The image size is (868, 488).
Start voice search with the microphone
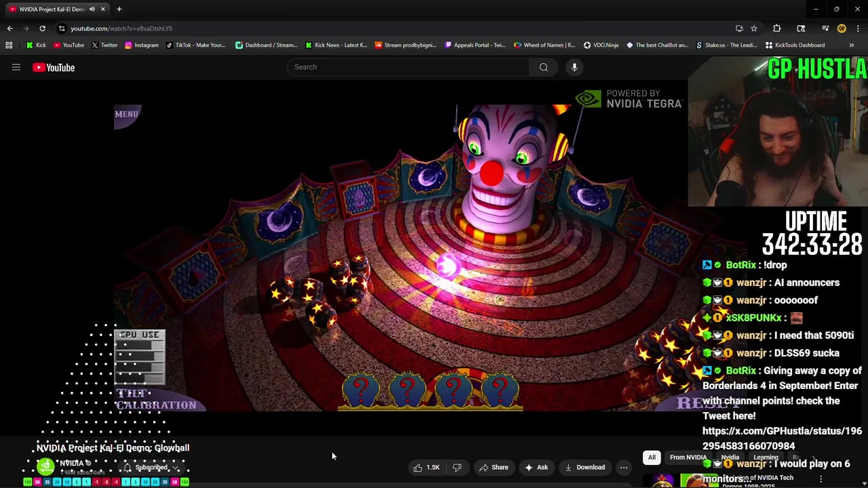point(574,67)
